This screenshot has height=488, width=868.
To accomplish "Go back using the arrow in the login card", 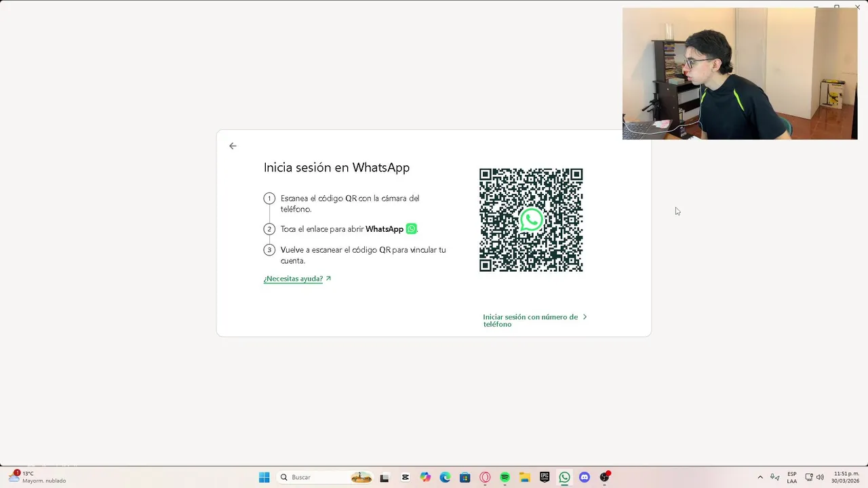I will (233, 146).
